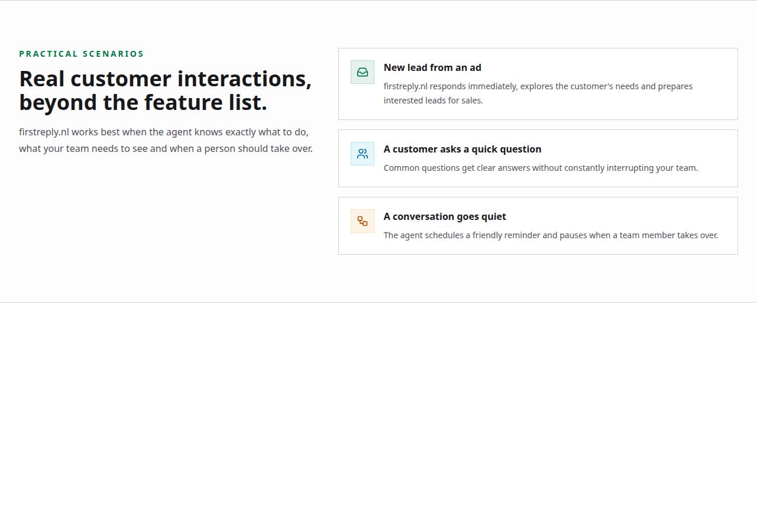Click the workflow icon beside conversation goes quiet
Screen dimensions: 757x532
[363, 221]
